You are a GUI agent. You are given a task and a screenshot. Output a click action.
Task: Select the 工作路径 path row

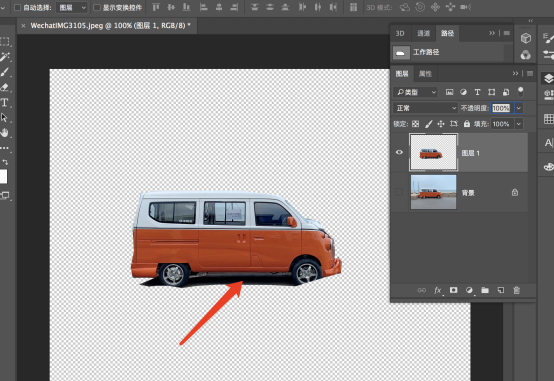point(448,52)
